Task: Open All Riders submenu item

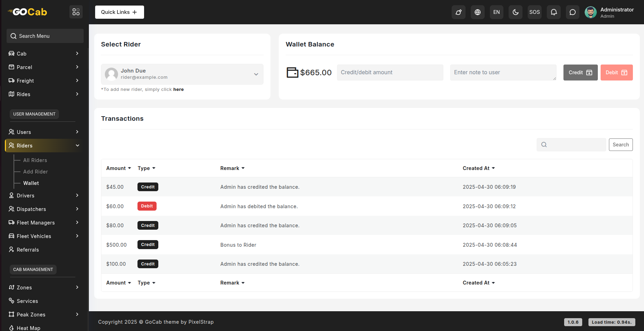Action: 35,160
